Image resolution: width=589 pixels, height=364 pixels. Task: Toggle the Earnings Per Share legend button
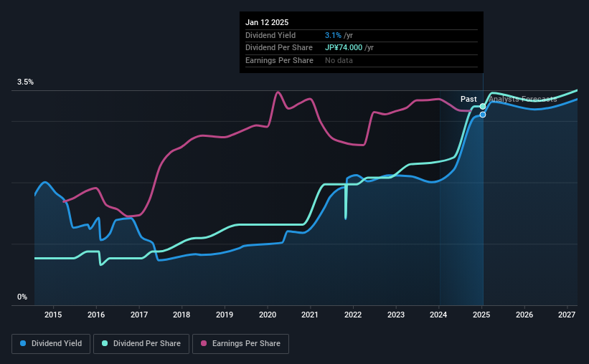click(240, 344)
